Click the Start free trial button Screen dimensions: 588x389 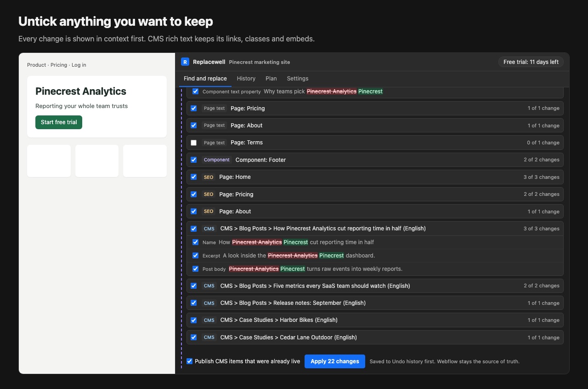pos(59,122)
